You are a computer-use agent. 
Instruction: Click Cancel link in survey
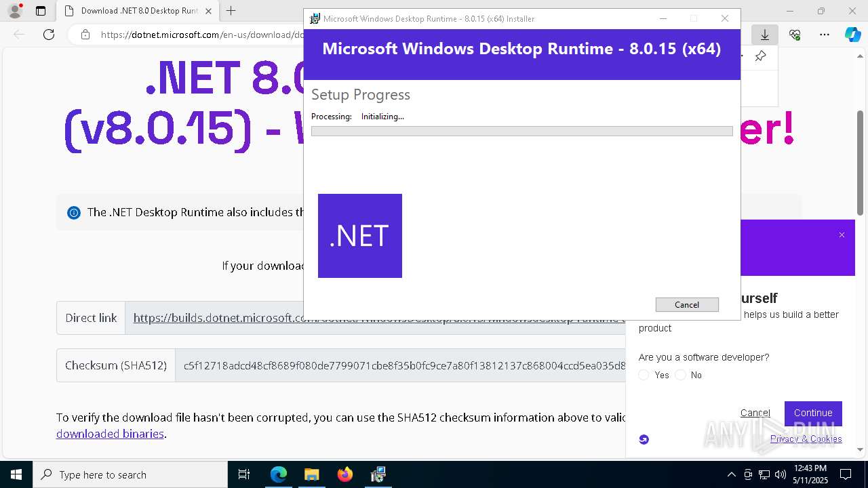755,413
